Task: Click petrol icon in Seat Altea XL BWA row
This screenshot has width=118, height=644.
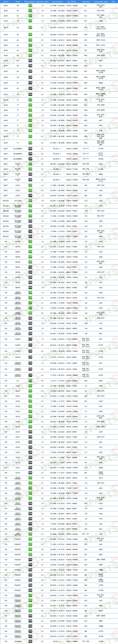Action: click(30, 164)
